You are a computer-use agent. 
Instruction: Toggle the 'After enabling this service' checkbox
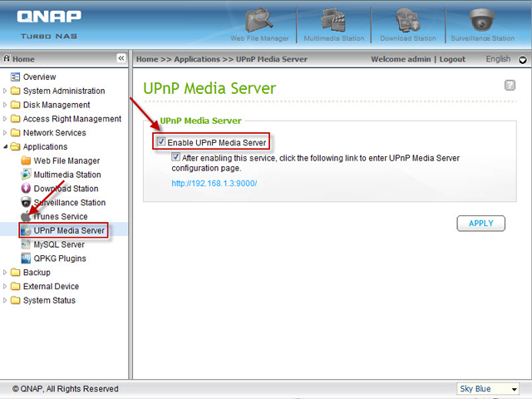(175, 157)
